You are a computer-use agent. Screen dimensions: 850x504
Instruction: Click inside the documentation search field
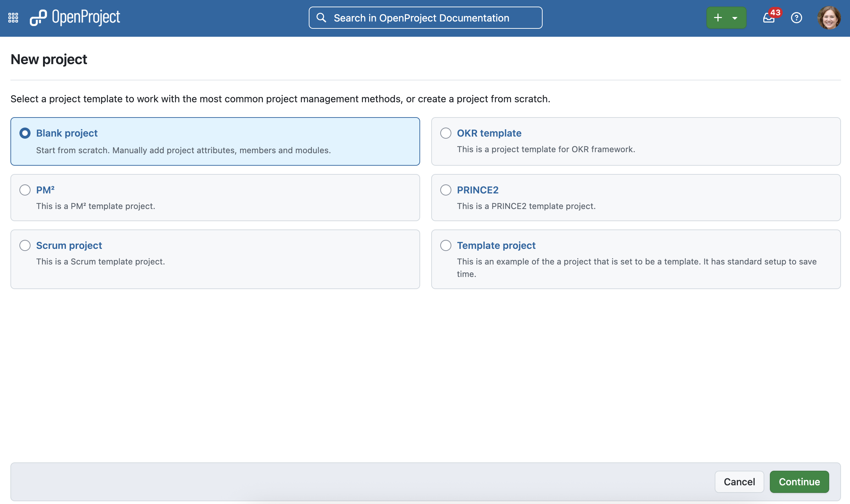pos(425,18)
